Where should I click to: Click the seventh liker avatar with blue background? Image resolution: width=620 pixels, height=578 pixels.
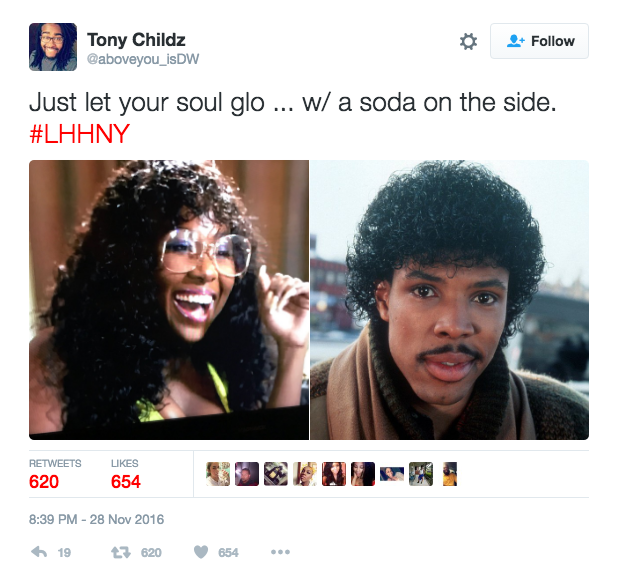click(x=392, y=474)
